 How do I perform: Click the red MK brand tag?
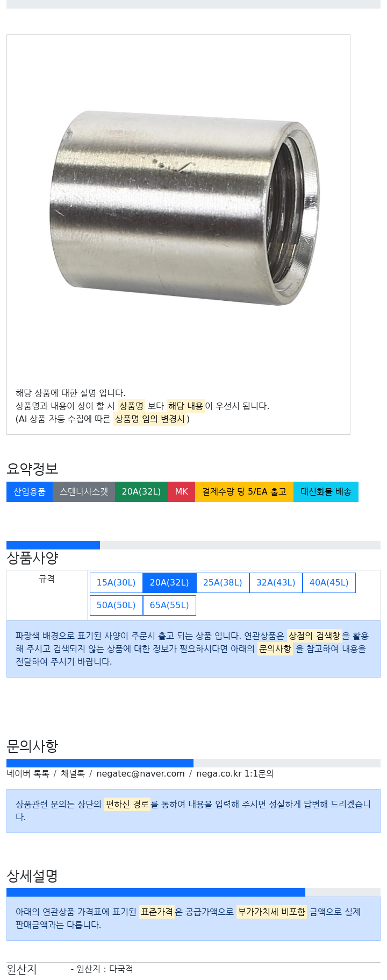[x=182, y=492]
